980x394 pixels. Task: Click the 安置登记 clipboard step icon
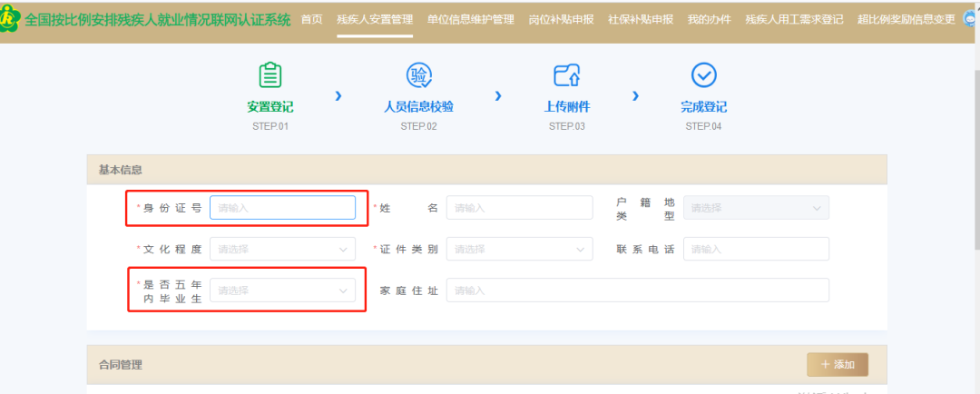270,75
